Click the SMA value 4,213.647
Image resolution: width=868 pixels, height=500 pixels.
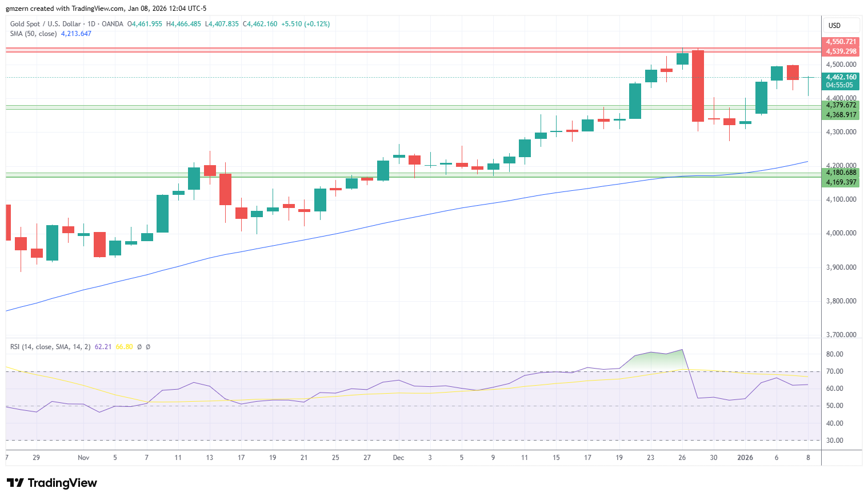point(76,34)
